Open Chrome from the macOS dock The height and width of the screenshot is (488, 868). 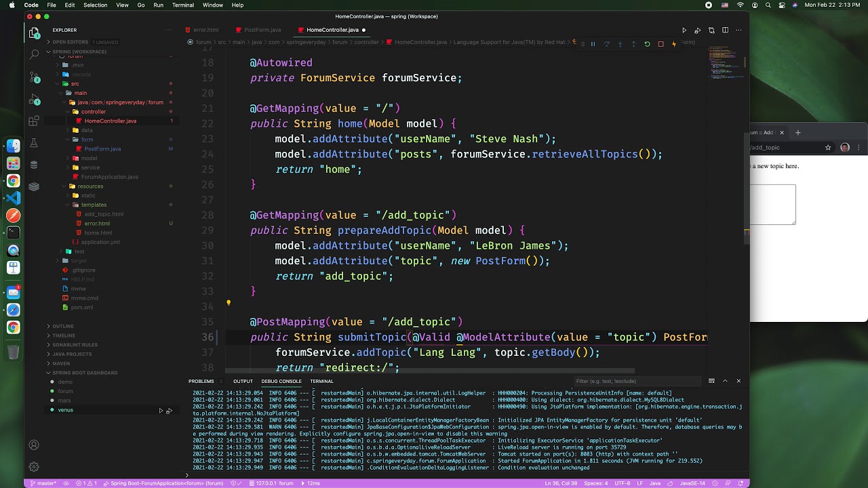pos(14,181)
